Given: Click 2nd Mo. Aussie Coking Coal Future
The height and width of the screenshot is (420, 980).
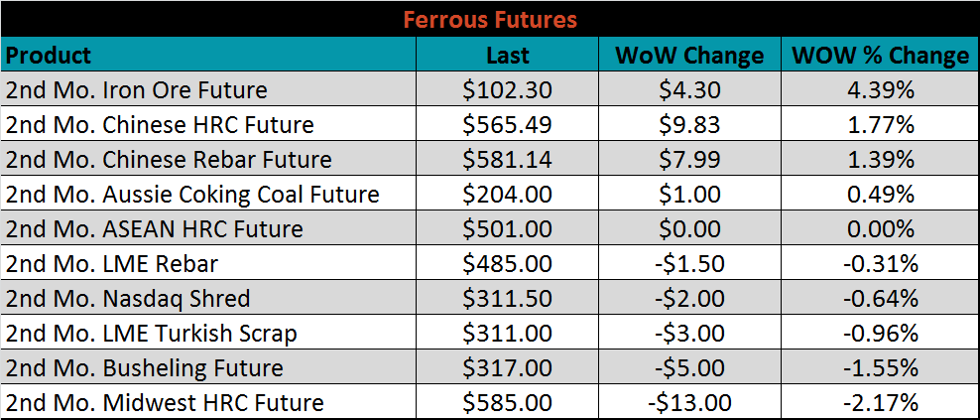Looking at the screenshot, I should click(x=192, y=194).
